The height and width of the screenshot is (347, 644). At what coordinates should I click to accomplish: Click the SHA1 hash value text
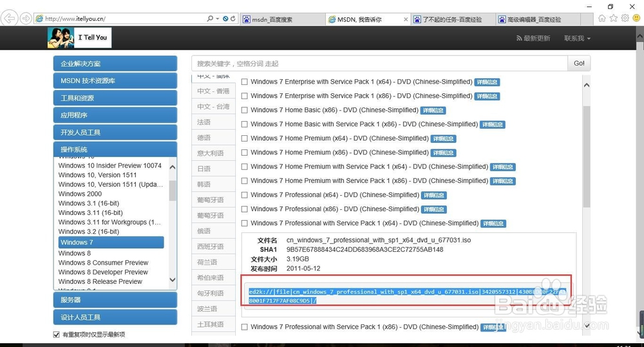(x=365, y=249)
